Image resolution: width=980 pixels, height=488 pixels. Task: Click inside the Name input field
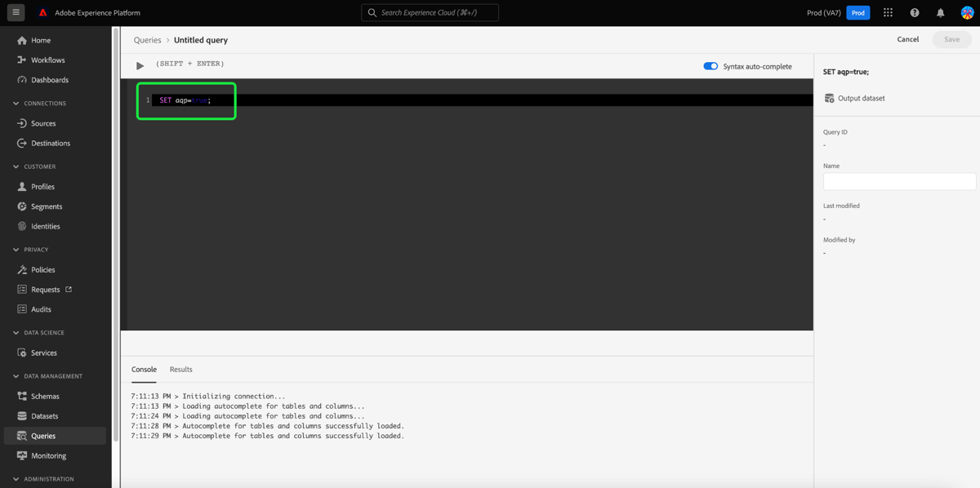898,180
